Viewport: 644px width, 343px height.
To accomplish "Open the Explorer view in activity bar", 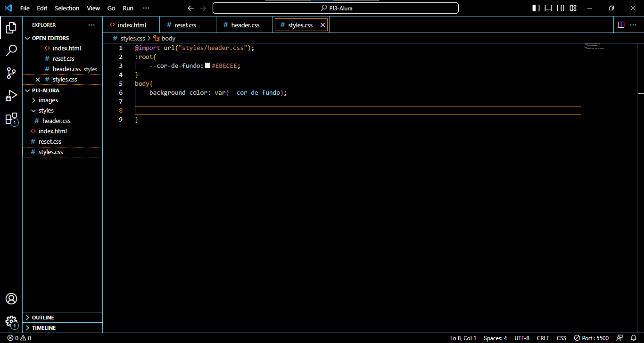I will pyautogui.click(x=11, y=28).
